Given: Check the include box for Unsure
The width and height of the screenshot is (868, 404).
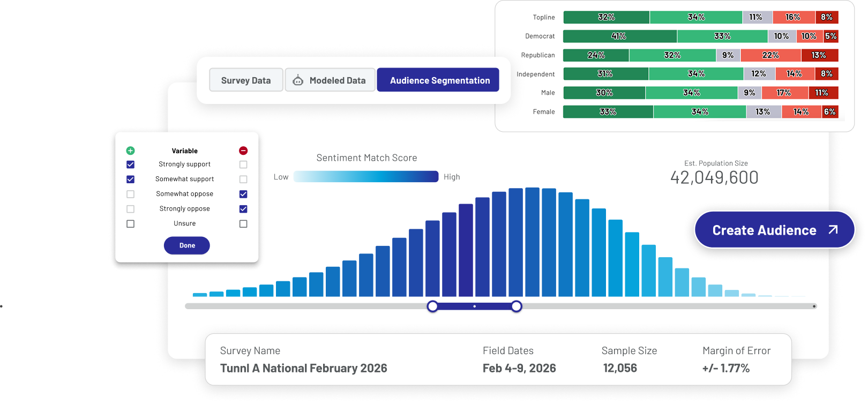Looking at the screenshot, I should [x=130, y=223].
